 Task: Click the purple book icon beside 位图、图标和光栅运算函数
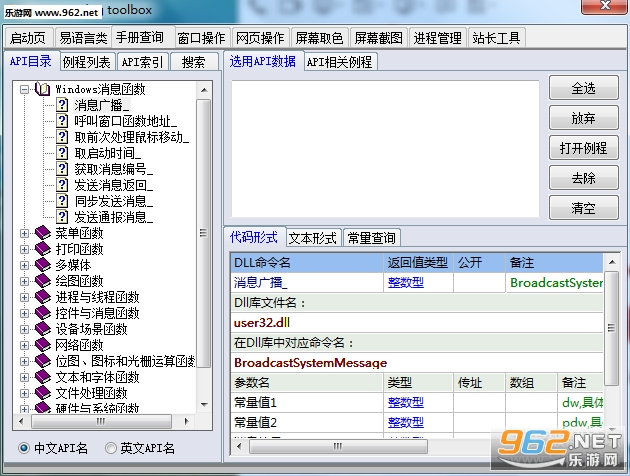pyautogui.click(x=43, y=361)
